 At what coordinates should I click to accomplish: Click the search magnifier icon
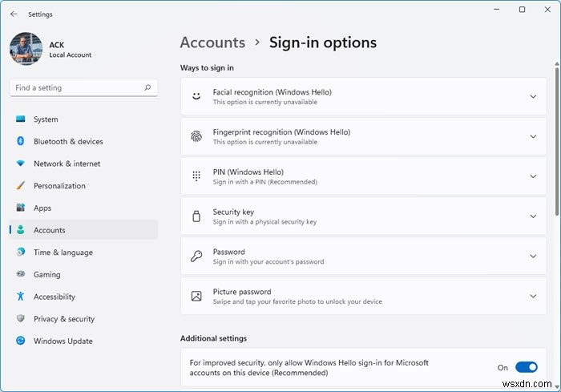(x=147, y=87)
